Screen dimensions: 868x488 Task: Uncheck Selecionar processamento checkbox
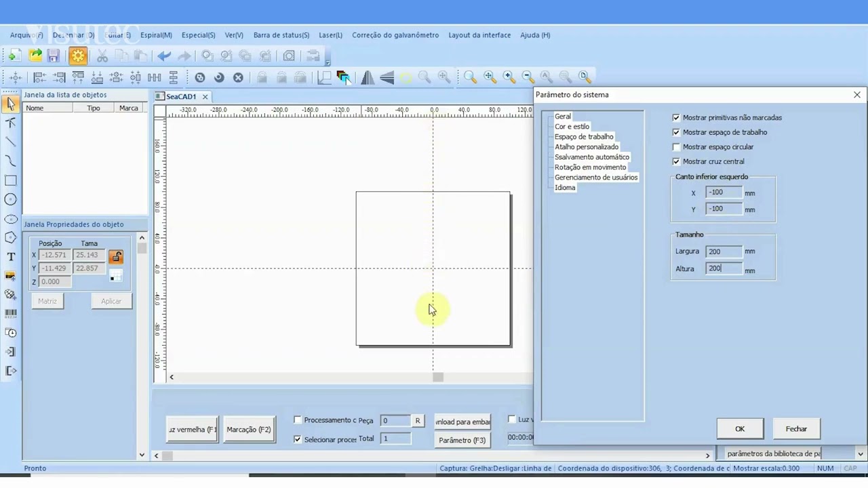[x=297, y=439]
